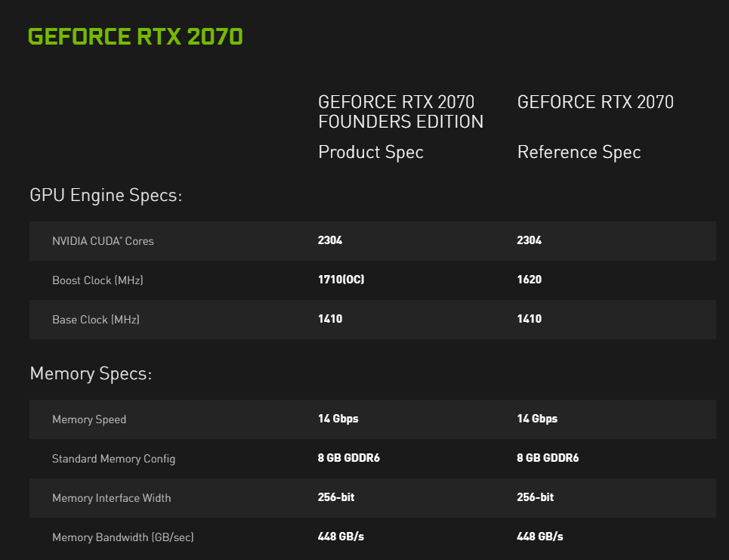Click the Base Clock (MHz) row label
The height and width of the screenshot is (560, 729).
coord(96,320)
